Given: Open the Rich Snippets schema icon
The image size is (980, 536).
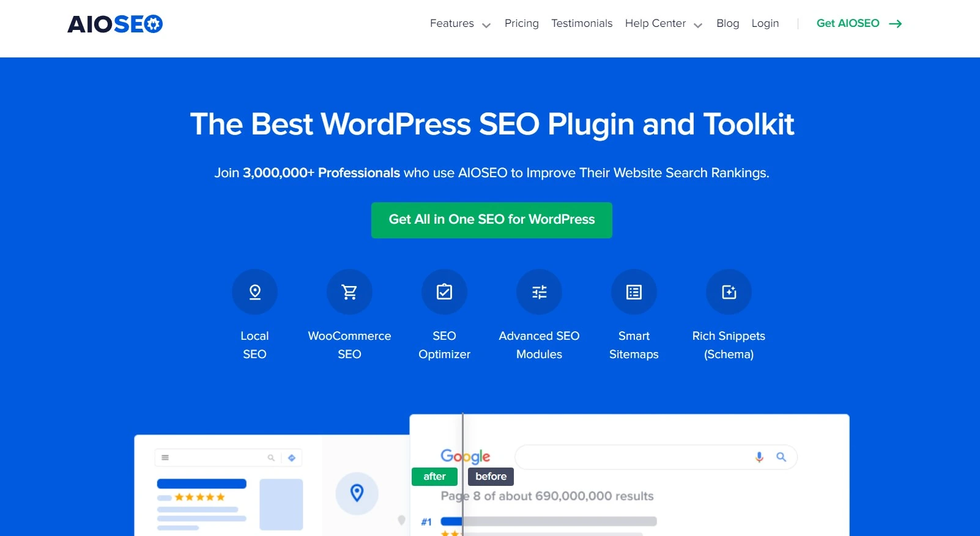Looking at the screenshot, I should coord(729,292).
